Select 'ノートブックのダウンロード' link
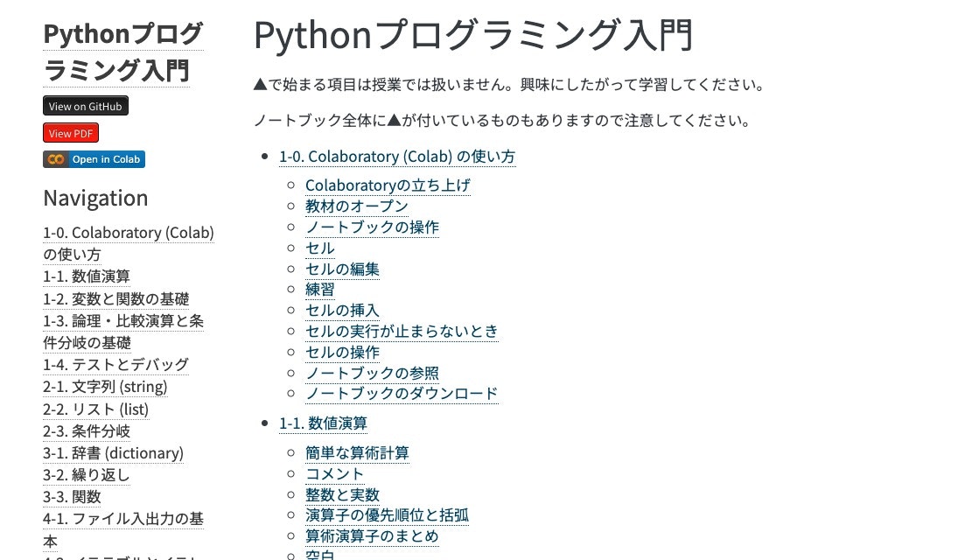 click(x=401, y=393)
